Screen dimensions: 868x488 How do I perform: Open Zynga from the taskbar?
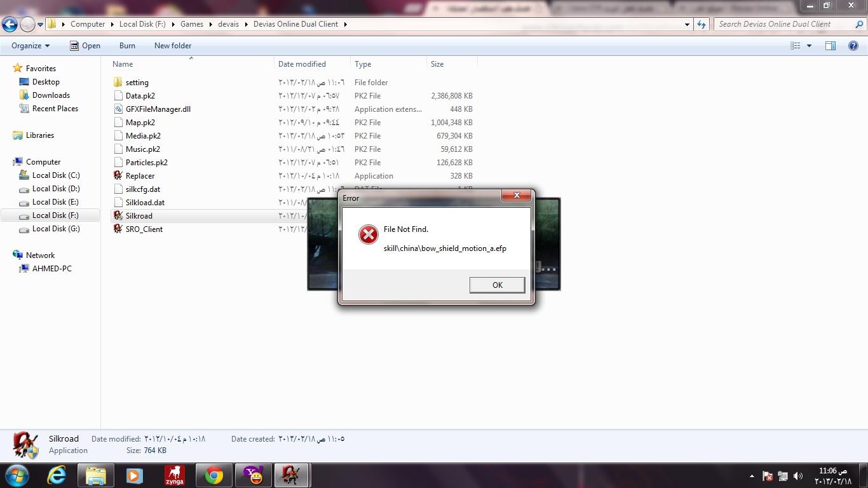[x=174, y=475]
